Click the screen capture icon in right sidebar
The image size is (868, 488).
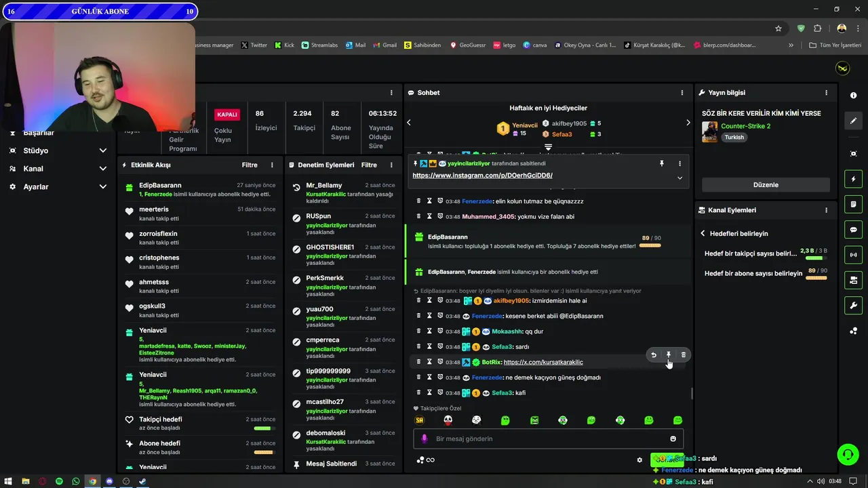(853, 154)
